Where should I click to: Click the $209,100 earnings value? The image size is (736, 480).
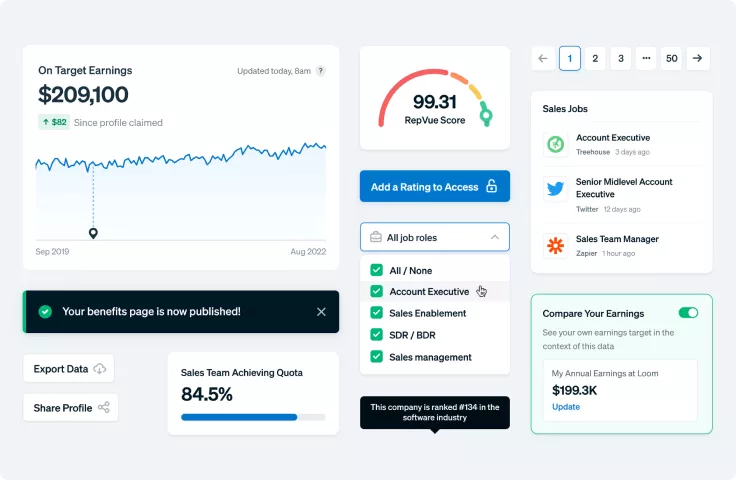(x=83, y=95)
